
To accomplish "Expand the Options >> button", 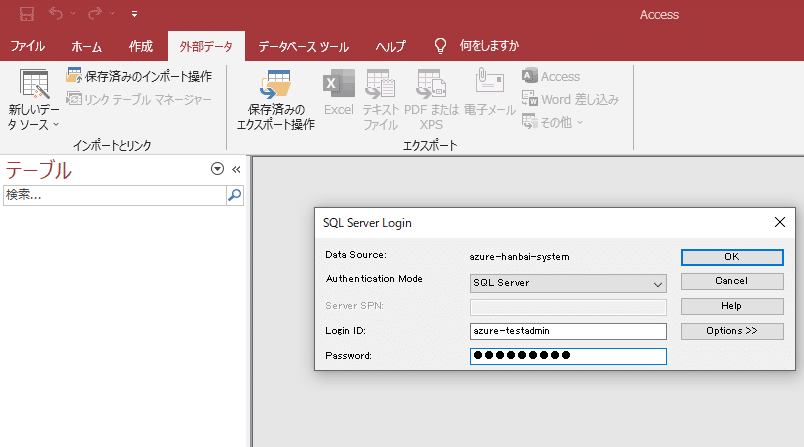I will coord(732,331).
